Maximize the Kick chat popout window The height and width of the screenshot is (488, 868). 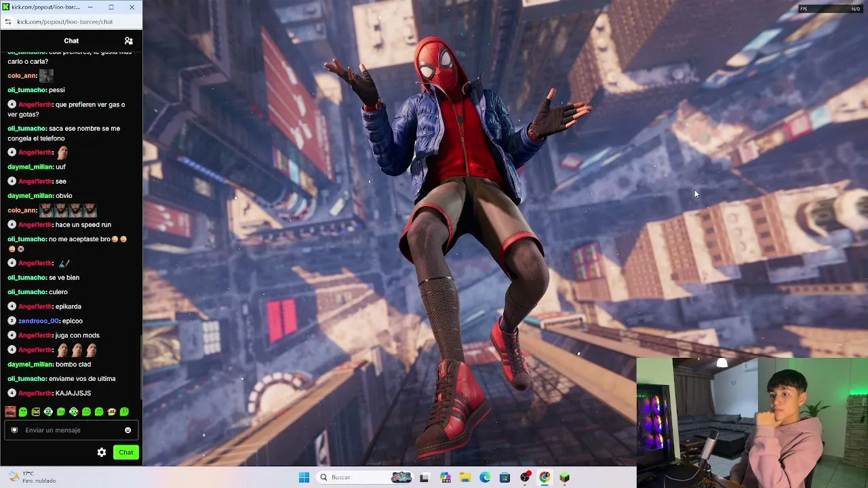pos(111,7)
